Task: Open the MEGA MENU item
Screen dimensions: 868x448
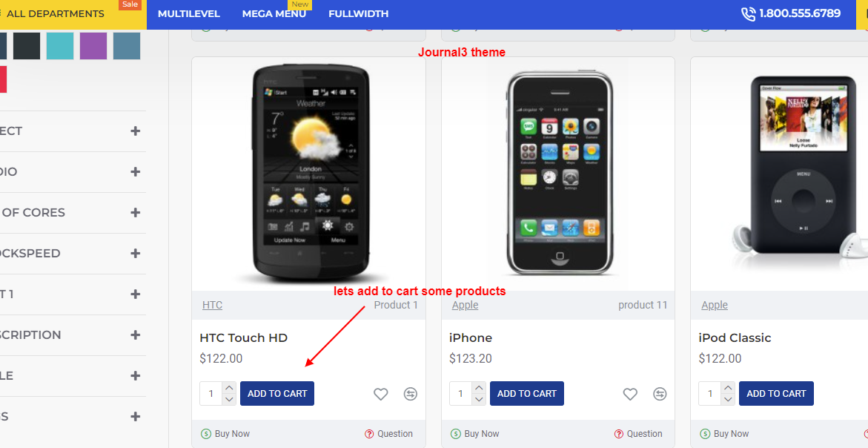Action: tap(274, 14)
